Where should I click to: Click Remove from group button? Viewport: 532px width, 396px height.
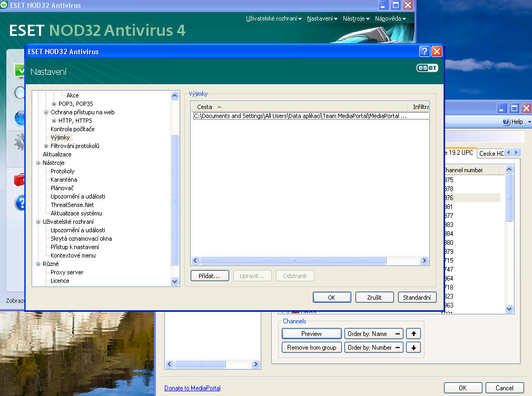coord(311,348)
